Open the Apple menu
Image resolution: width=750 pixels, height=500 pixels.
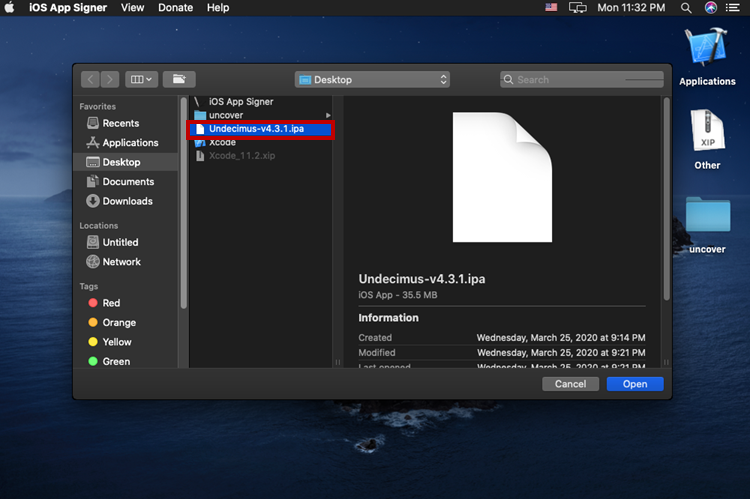(10, 8)
